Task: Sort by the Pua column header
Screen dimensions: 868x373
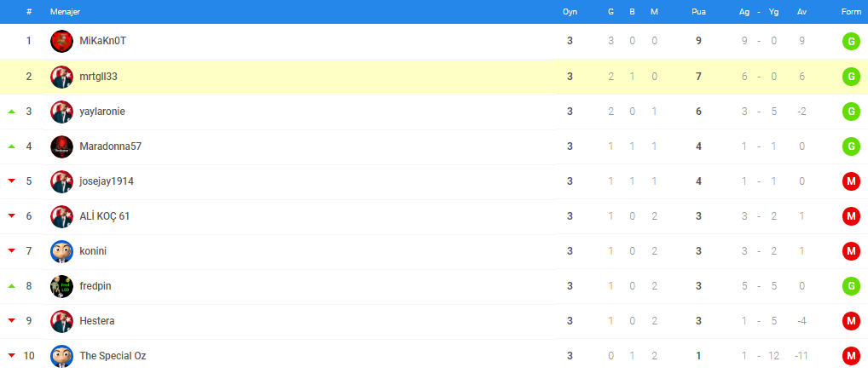Action: tap(698, 12)
